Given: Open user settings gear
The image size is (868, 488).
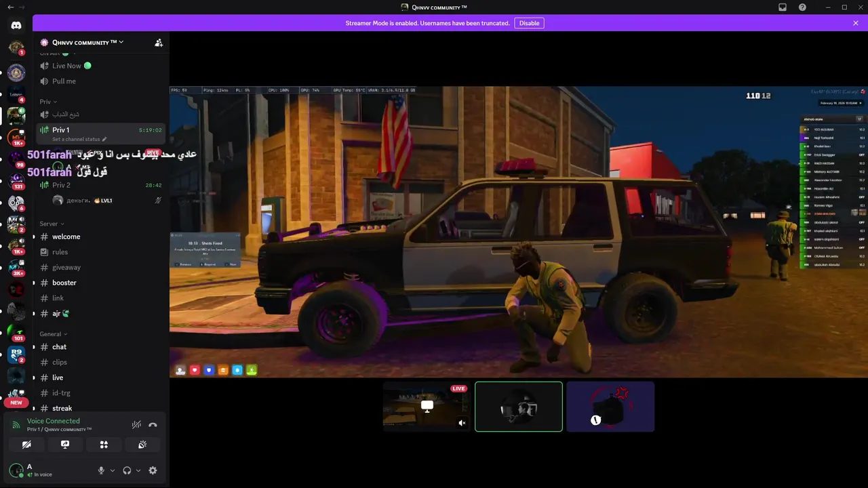Looking at the screenshot, I should tap(153, 470).
